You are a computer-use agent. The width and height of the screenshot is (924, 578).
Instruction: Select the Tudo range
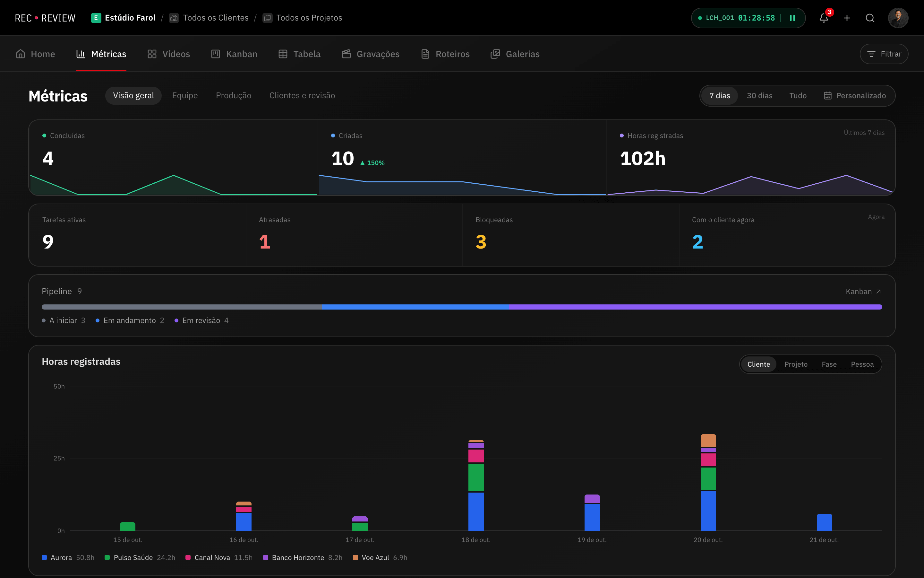point(798,96)
